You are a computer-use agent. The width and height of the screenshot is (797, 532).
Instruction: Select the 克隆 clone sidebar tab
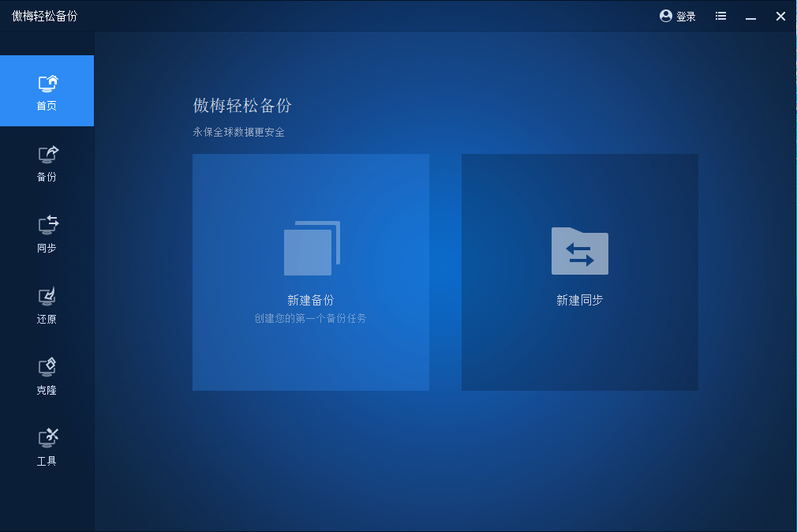click(47, 377)
